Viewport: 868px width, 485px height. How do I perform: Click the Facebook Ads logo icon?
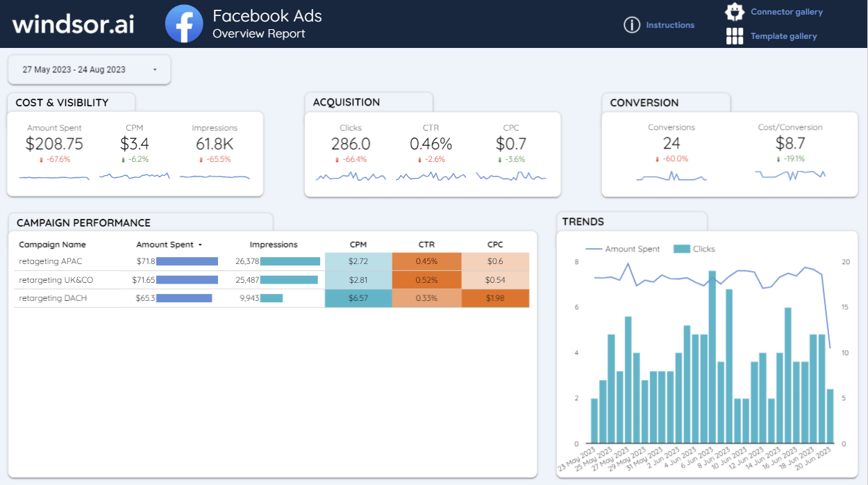[x=183, y=23]
